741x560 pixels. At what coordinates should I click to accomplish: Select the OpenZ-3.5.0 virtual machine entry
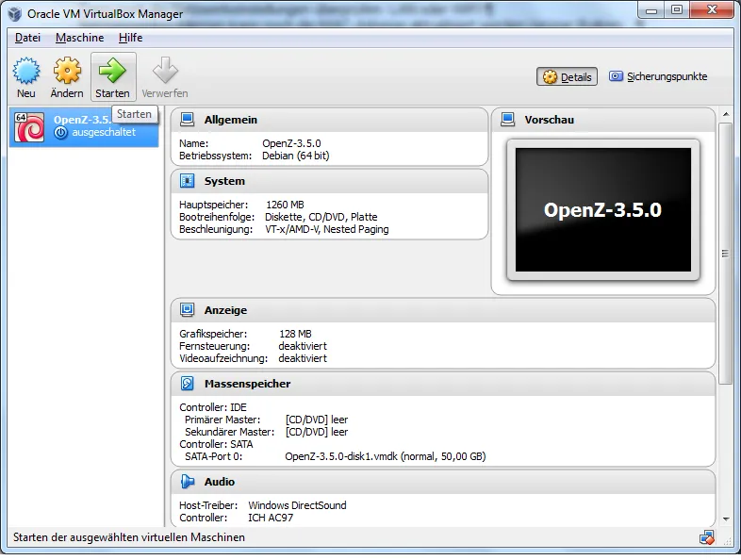(x=84, y=126)
